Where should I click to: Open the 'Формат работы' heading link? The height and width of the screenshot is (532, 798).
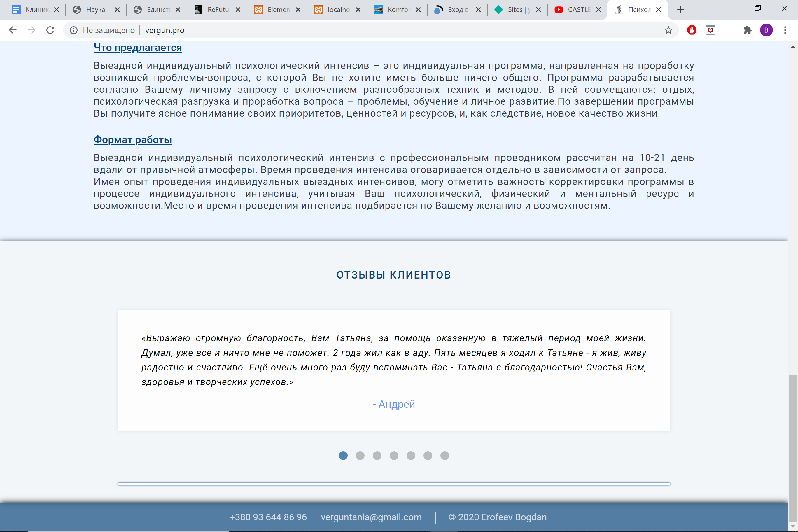[133, 139]
